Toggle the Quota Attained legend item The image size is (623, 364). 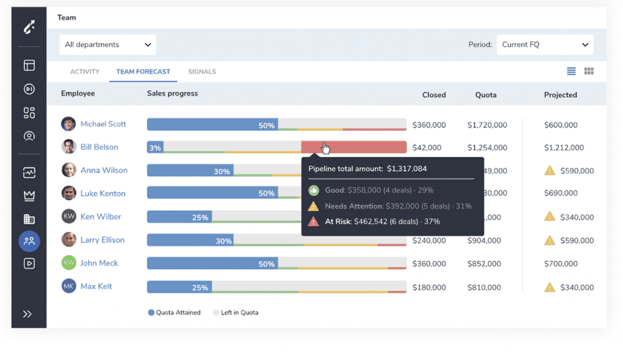point(176,312)
